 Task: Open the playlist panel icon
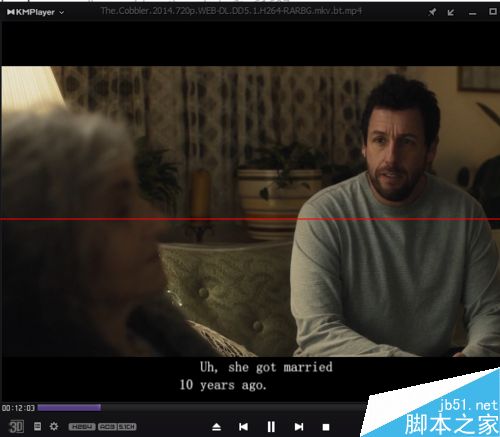point(38,426)
